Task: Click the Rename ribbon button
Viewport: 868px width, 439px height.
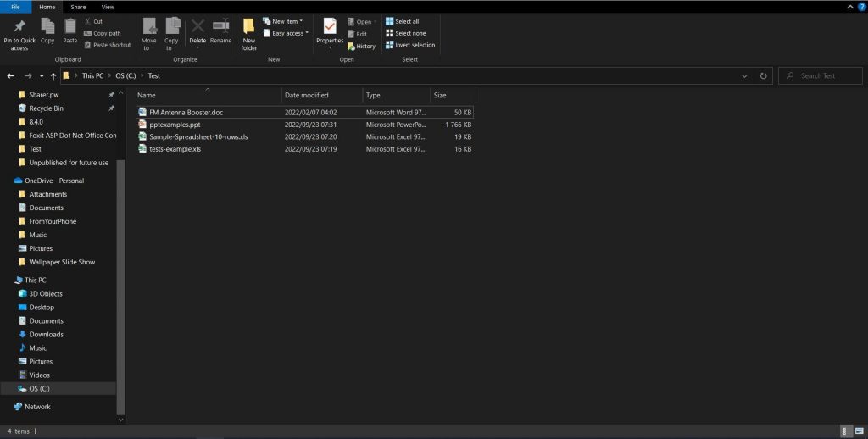Action: click(x=221, y=31)
